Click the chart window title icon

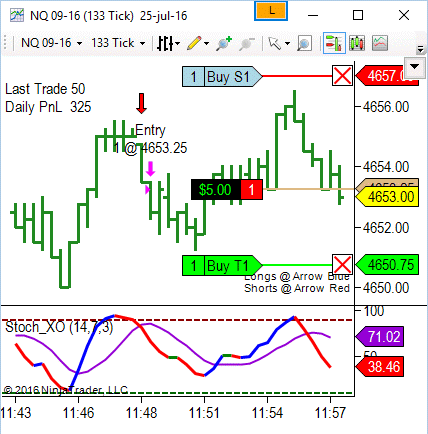click(x=17, y=15)
